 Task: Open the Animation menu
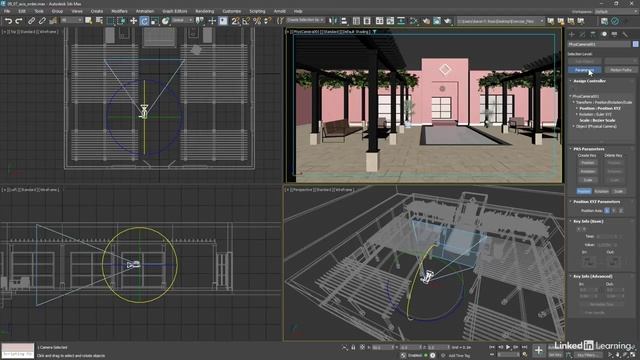(x=145, y=11)
